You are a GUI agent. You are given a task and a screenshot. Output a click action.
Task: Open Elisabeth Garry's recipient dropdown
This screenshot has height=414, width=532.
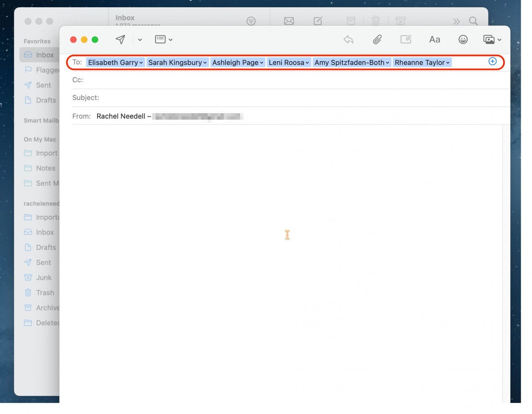pyautogui.click(x=141, y=62)
